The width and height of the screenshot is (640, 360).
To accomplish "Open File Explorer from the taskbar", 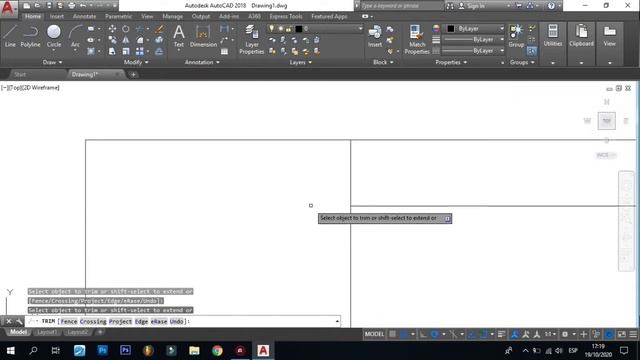I will [194, 350].
